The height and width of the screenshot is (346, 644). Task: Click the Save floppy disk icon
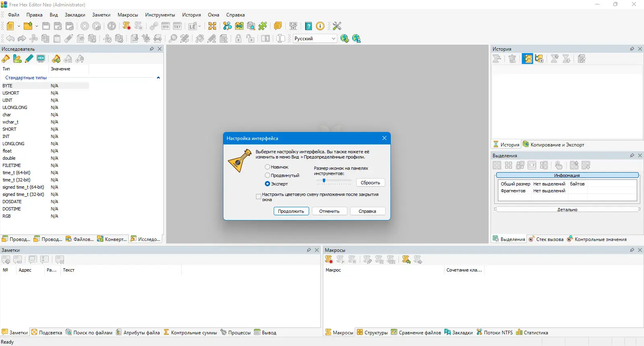click(46, 26)
